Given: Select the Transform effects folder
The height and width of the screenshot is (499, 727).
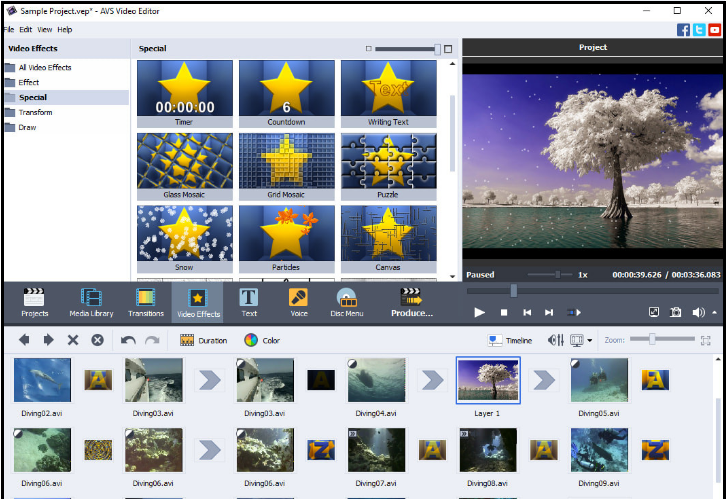Looking at the screenshot, I should pos(35,112).
